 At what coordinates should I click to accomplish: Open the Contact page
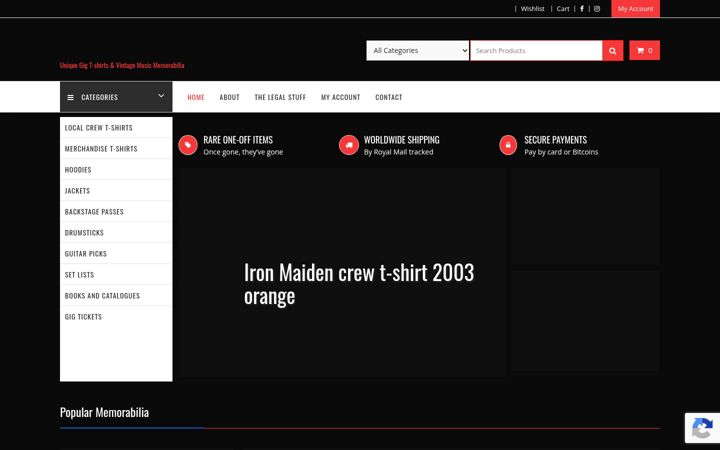click(x=388, y=97)
